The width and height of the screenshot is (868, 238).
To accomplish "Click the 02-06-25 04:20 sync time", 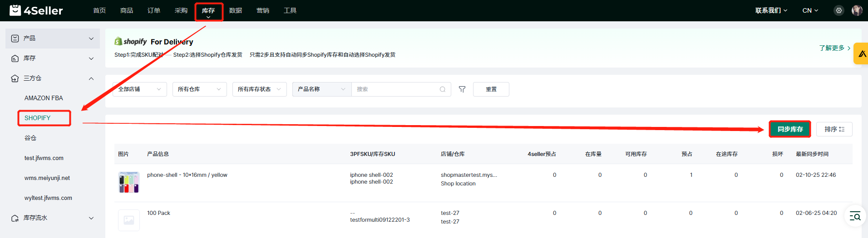I will 816,213.
